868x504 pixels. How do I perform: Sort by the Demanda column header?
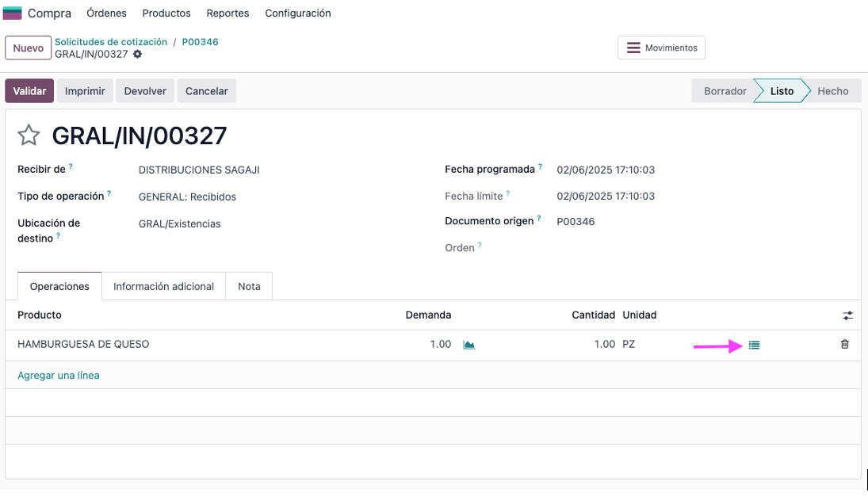[428, 315]
